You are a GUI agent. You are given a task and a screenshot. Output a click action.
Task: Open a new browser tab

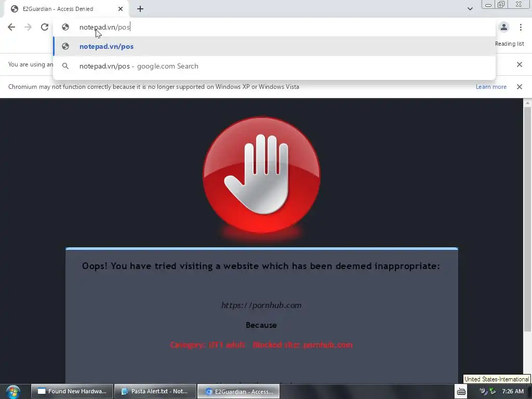(x=140, y=9)
